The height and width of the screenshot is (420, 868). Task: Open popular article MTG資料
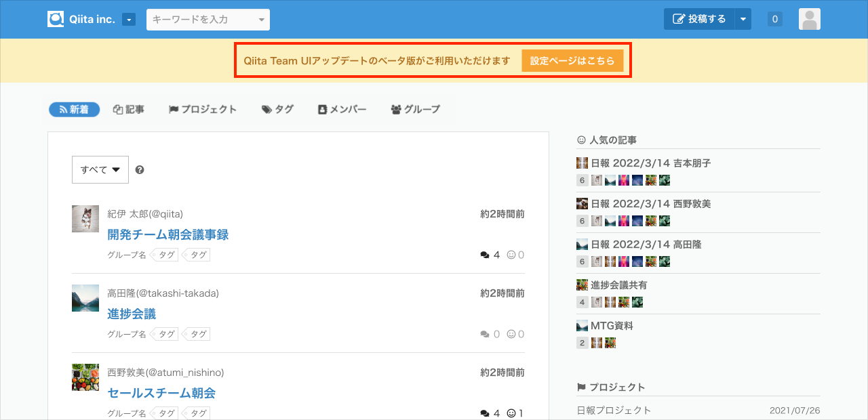point(610,326)
